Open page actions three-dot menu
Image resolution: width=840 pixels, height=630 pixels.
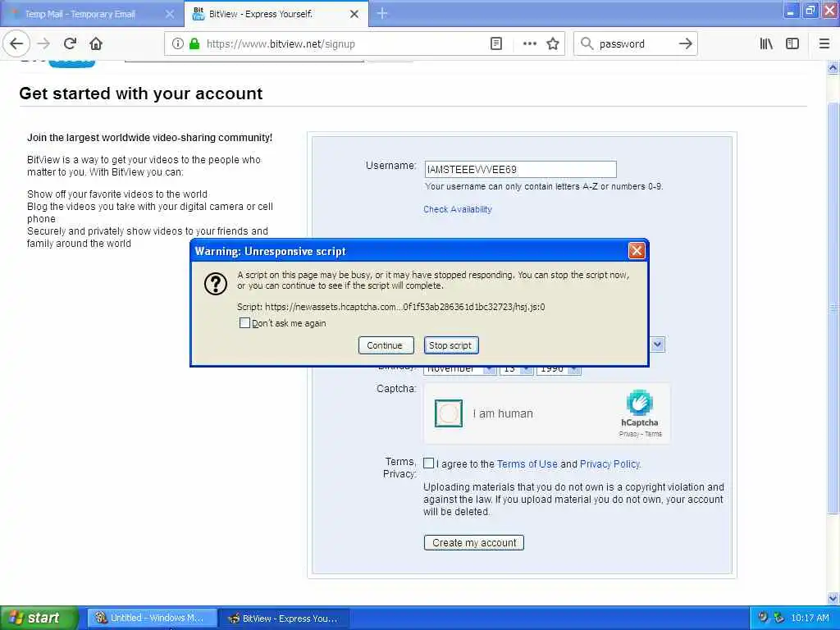click(x=529, y=43)
